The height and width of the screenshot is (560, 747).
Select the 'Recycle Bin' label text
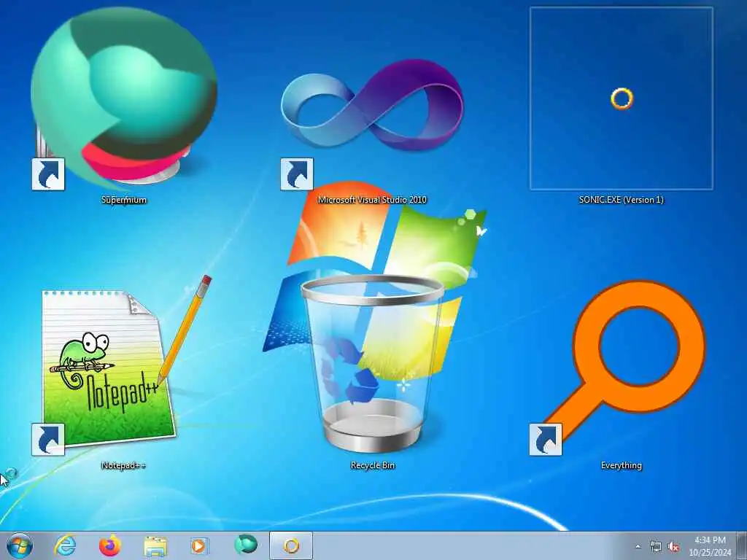(373, 465)
